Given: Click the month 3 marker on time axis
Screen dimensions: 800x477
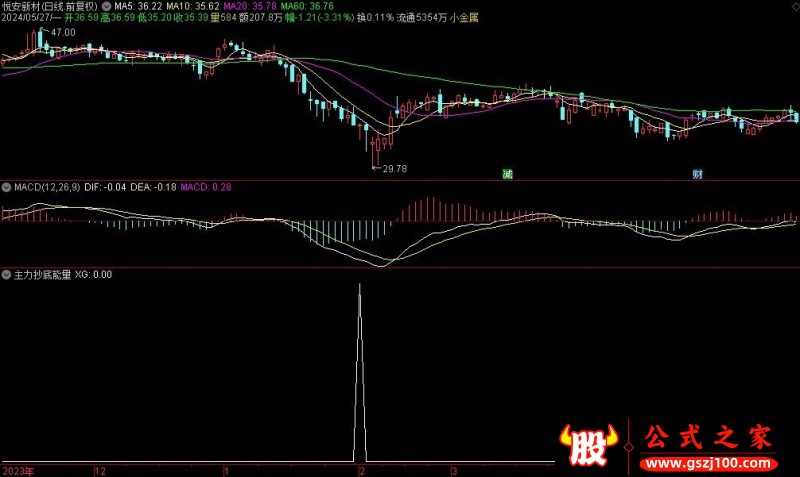Looking at the screenshot, I should [x=454, y=470].
